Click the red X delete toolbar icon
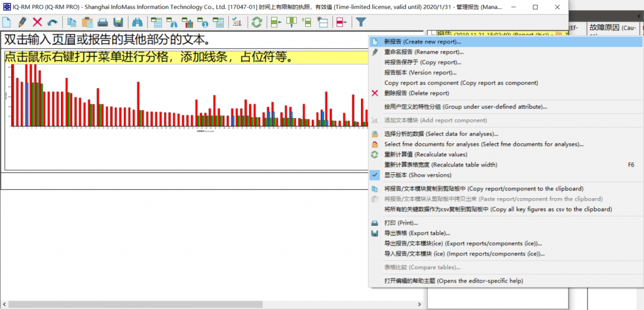 [37, 22]
